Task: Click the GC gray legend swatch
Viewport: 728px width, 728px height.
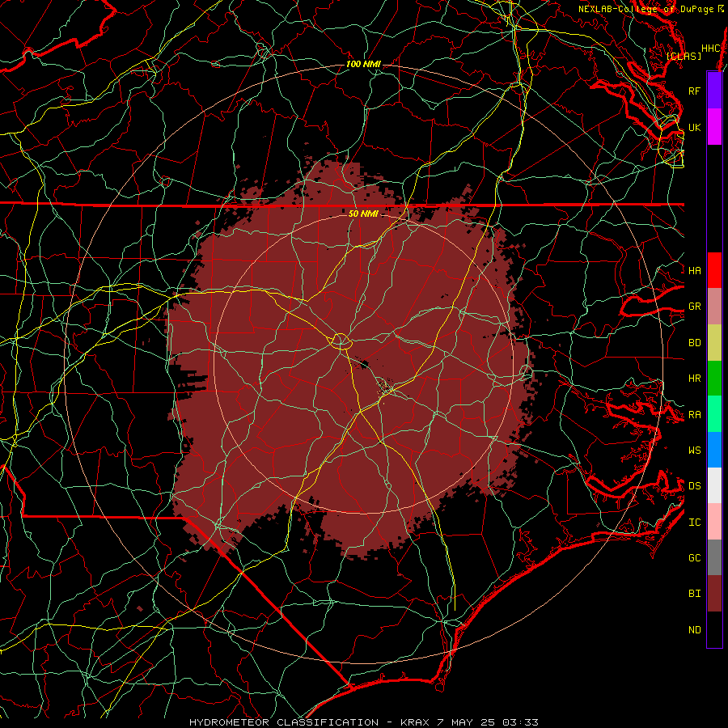Action: (x=714, y=557)
